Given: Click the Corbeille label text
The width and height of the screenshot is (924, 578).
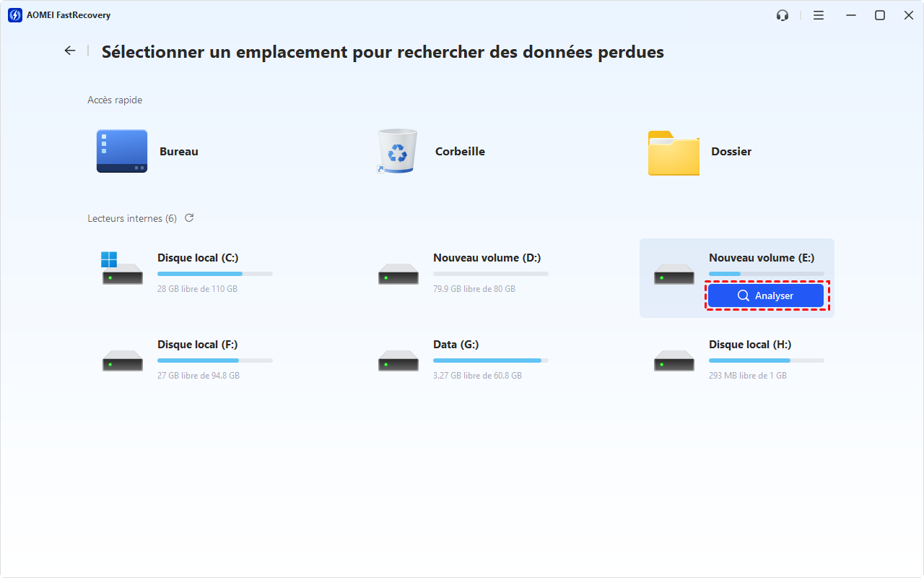Looking at the screenshot, I should [x=460, y=152].
